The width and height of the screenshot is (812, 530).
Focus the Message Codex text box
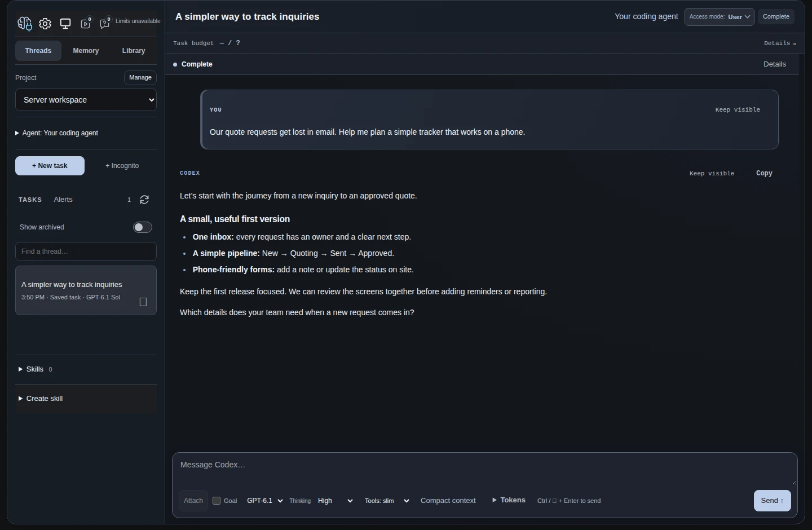point(485,469)
